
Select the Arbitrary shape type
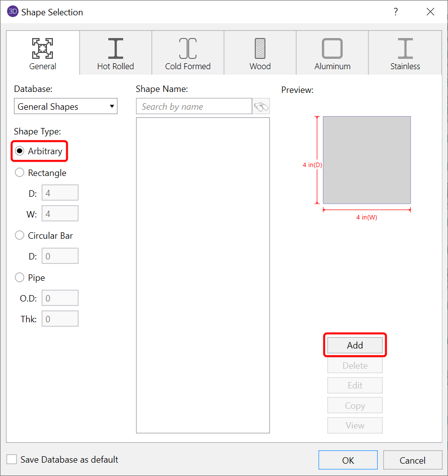pyautogui.click(x=19, y=151)
